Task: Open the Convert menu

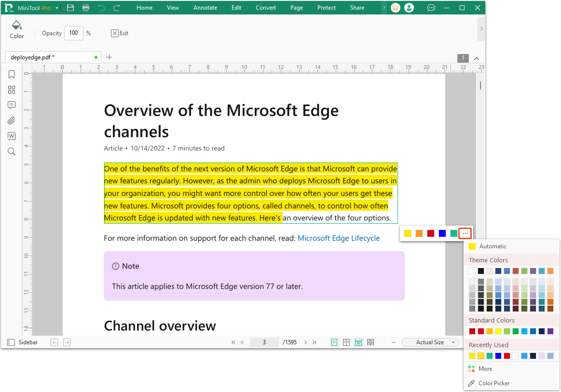Action: click(265, 7)
